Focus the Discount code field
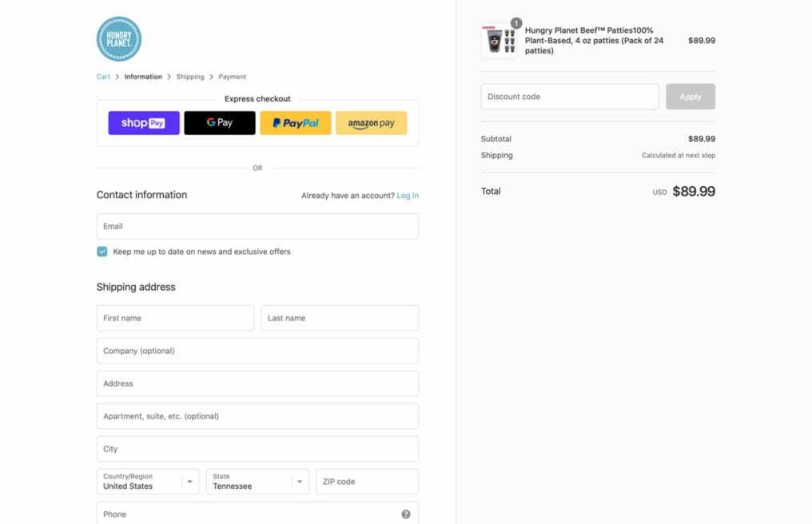 (x=570, y=97)
